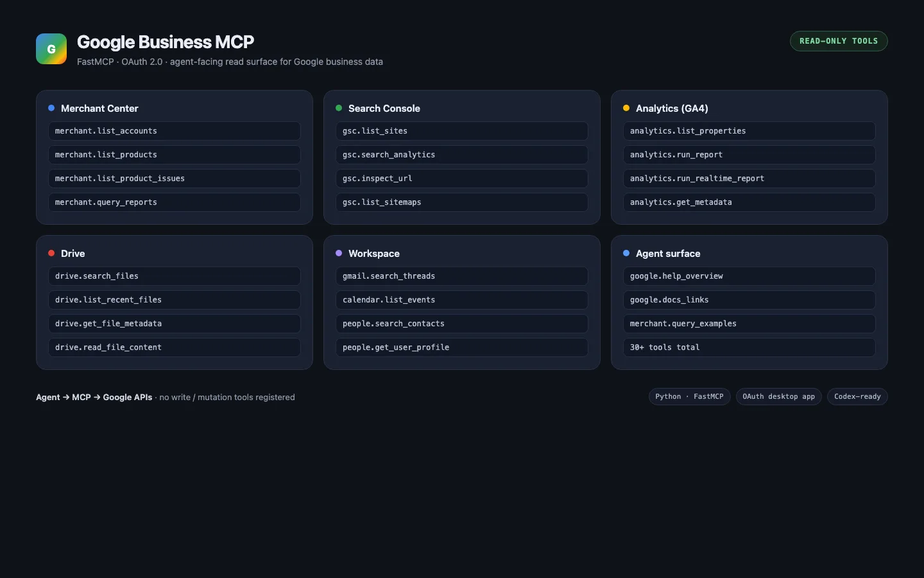The image size is (924, 578).
Task: Click the FastMCP OAuth 2.0 subtitle text
Action: click(x=230, y=62)
